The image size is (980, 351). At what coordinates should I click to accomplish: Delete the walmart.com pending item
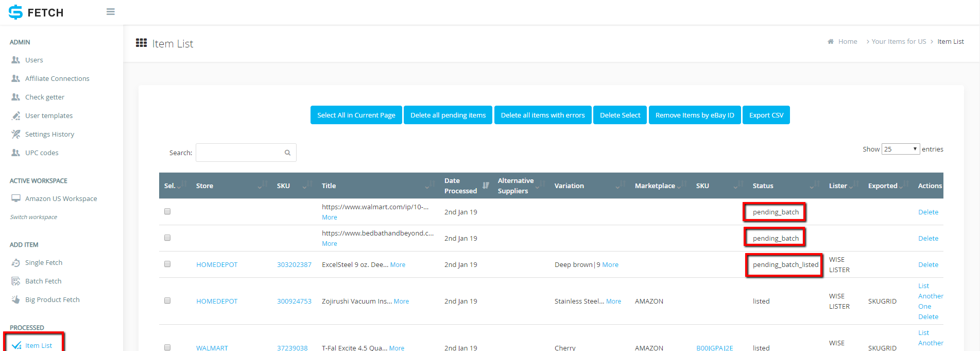point(928,212)
